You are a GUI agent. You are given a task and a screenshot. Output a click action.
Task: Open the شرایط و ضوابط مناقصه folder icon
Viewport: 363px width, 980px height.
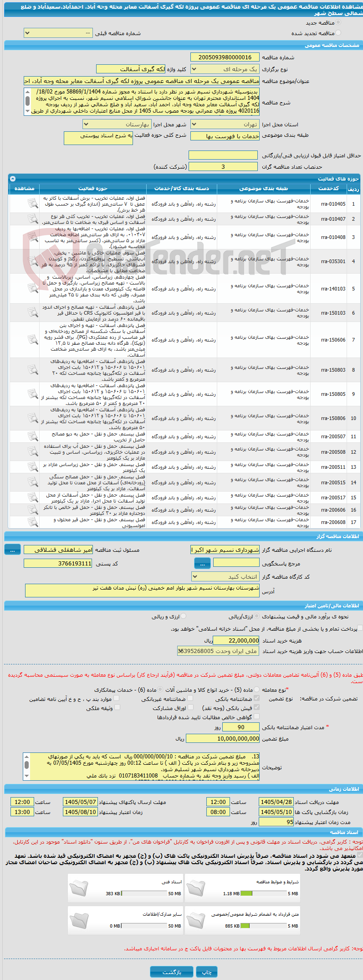pos(196,888)
